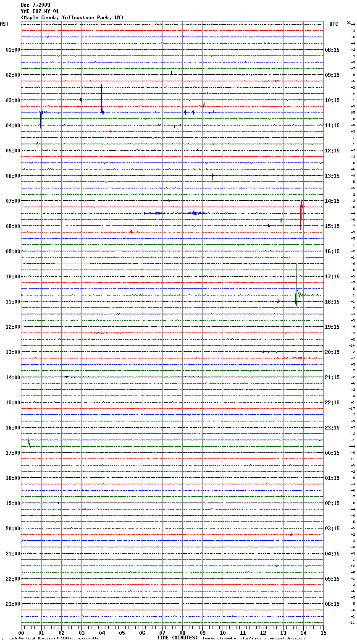Click the '21:15' UTC time label

point(332,377)
